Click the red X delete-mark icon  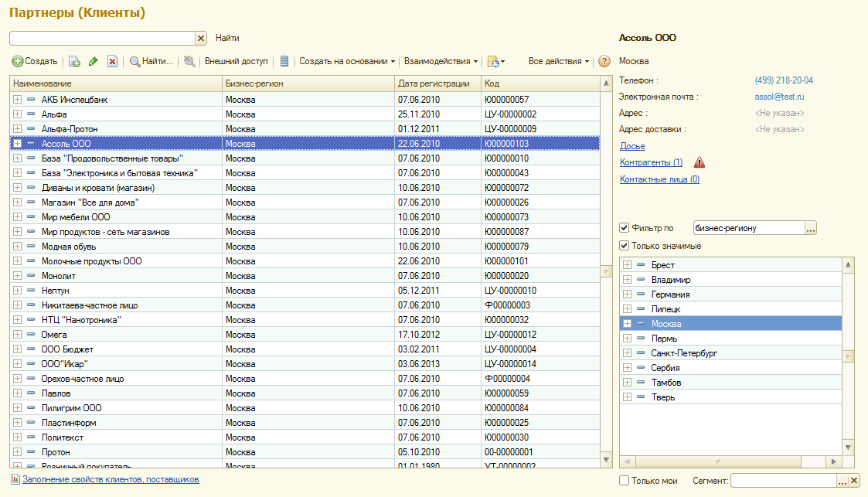coord(112,61)
